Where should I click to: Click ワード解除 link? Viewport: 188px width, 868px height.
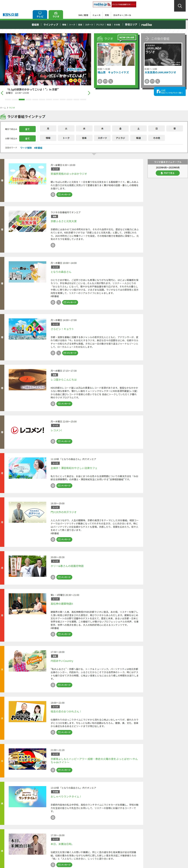(26, 148)
